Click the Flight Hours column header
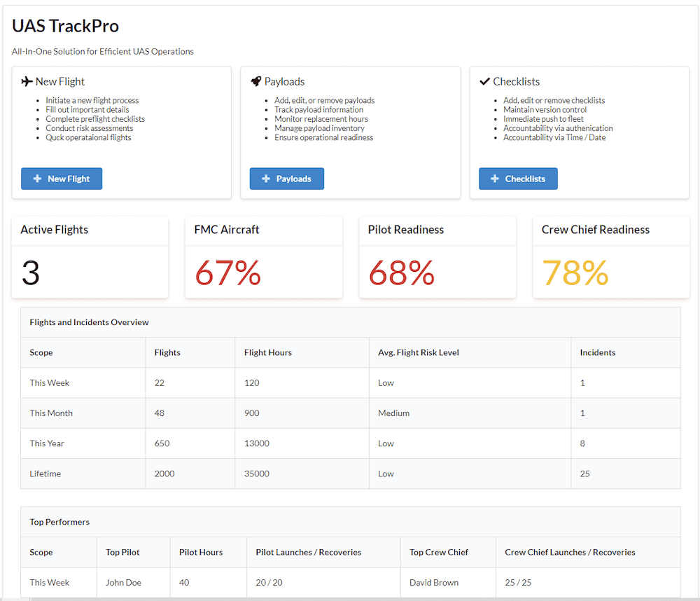 tap(268, 352)
